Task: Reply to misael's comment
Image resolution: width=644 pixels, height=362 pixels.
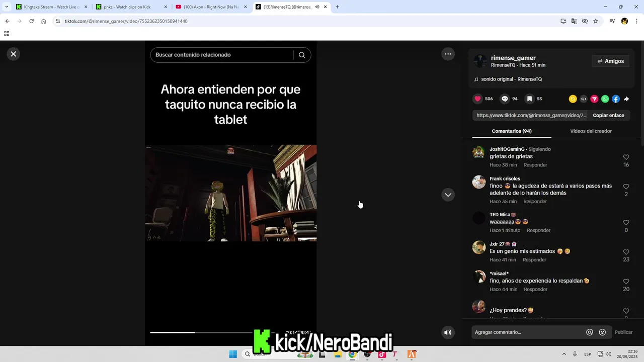Action: tap(535, 290)
